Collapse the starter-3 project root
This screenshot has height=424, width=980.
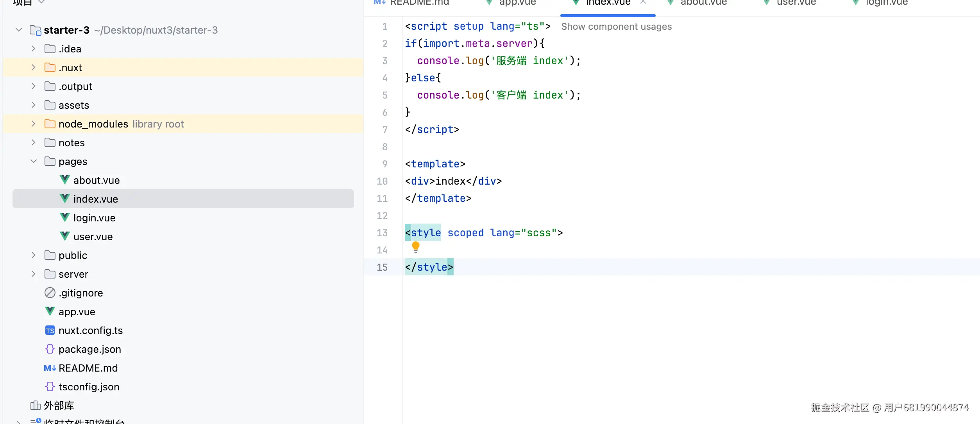19,30
